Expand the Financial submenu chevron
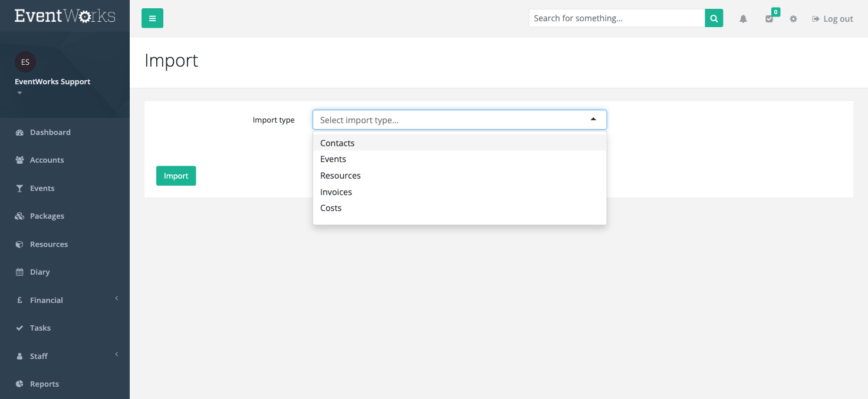The width and height of the screenshot is (868, 399). coord(117,298)
